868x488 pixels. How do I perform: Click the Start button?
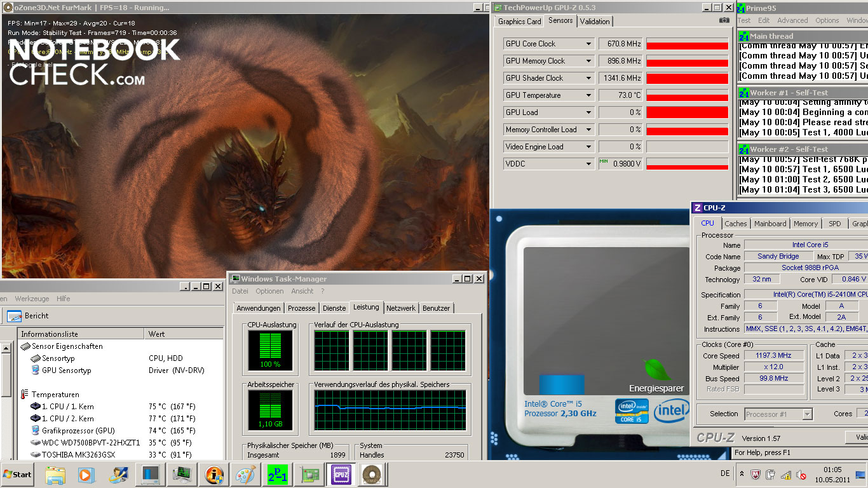(x=17, y=474)
